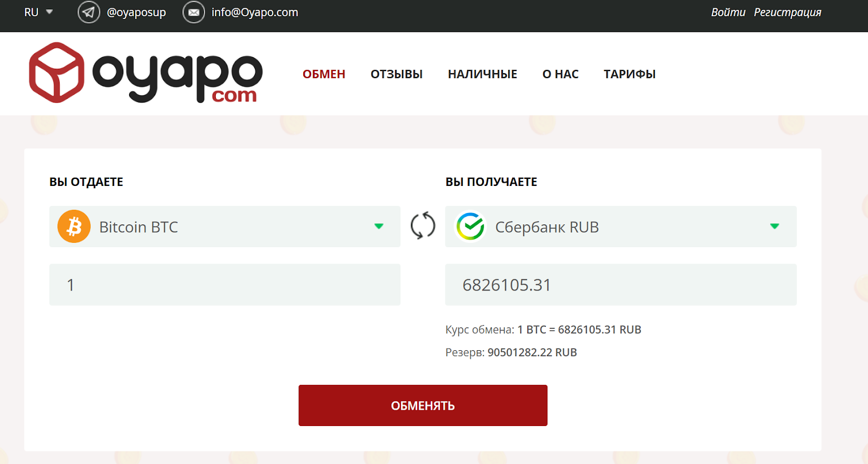Go to the ОТЗЫВЫ page
868x464 pixels.
(x=397, y=74)
